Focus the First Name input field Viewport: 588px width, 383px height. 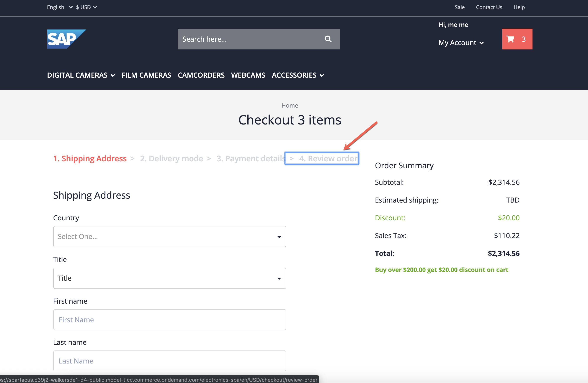(x=170, y=319)
